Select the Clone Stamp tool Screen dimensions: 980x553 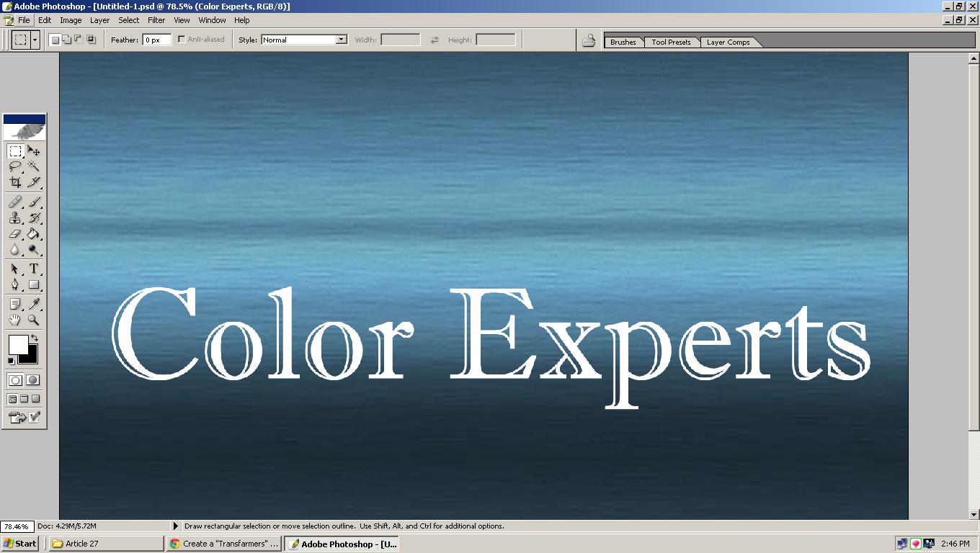[15, 218]
